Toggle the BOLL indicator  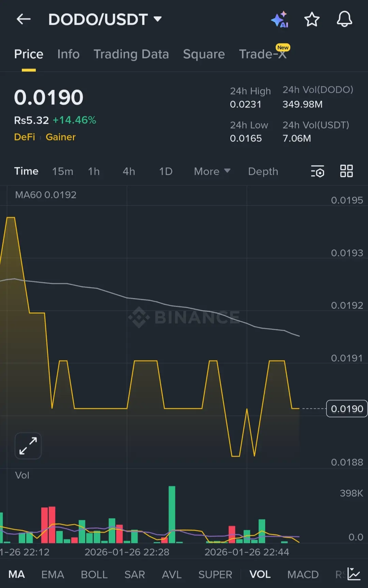(x=94, y=574)
